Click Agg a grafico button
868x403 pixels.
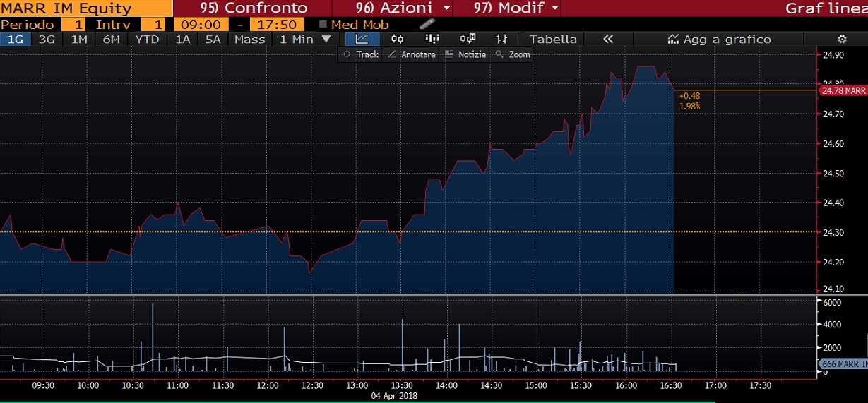719,40
